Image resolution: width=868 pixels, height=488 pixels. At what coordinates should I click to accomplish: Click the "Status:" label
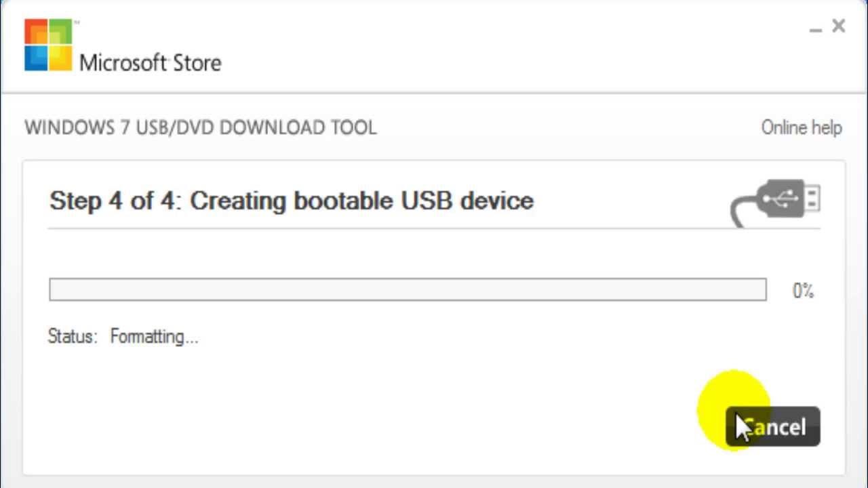pyautogui.click(x=73, y=337)
